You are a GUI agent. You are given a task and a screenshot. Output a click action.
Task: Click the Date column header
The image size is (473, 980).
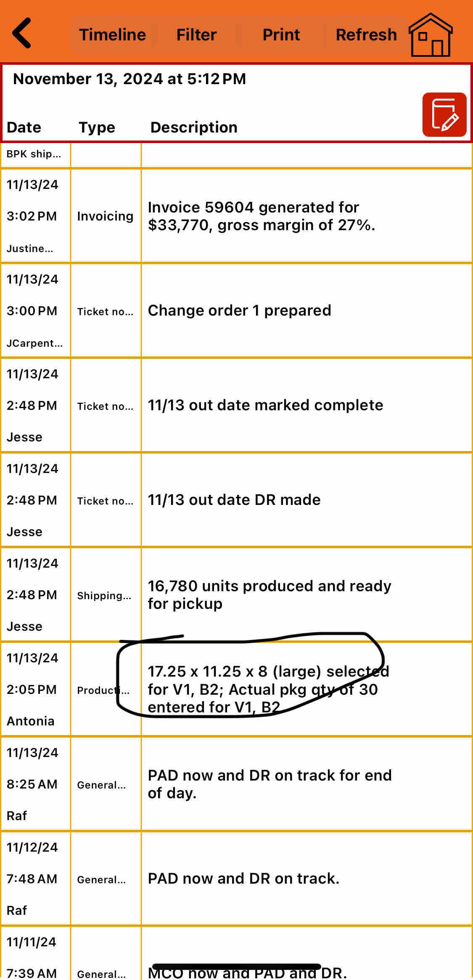click(x=24, y=127)
